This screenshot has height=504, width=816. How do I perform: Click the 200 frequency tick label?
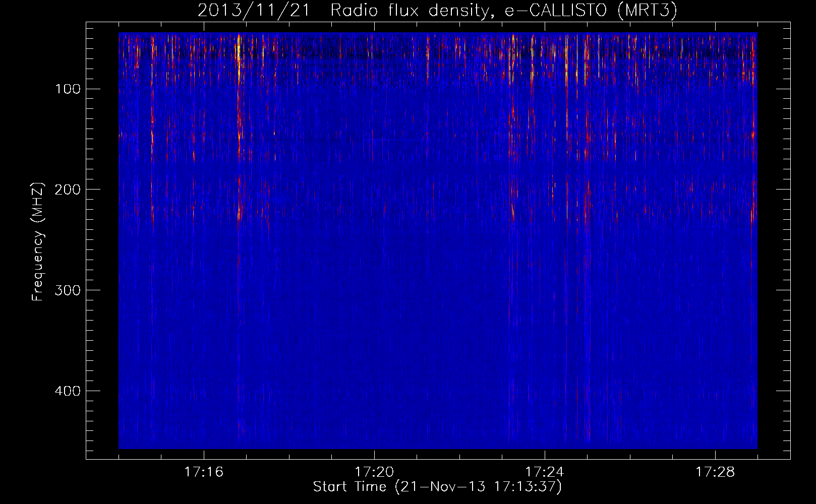click(x=68, y=190)
